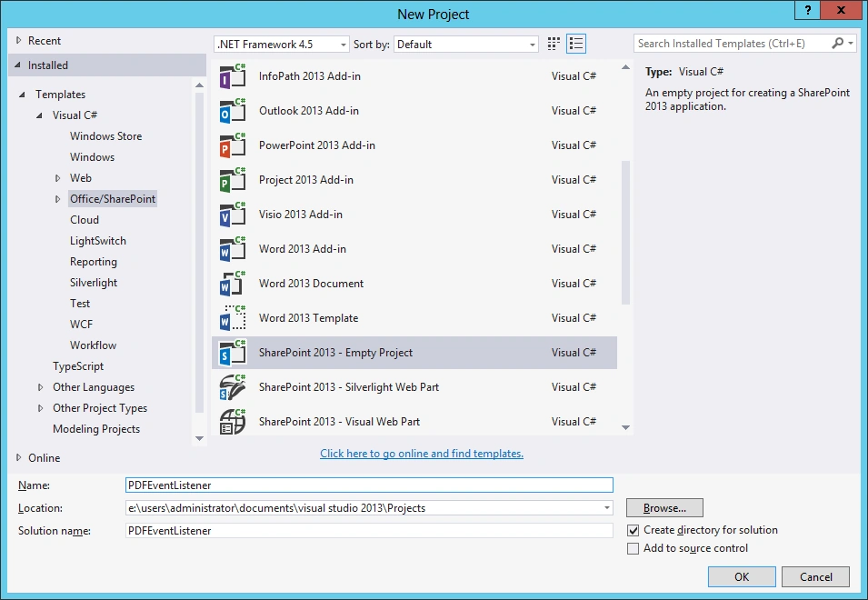Screen dimensions: 868x600
Task: Open the Sort by Default dropdown
Action: click(x=466, y=45)
